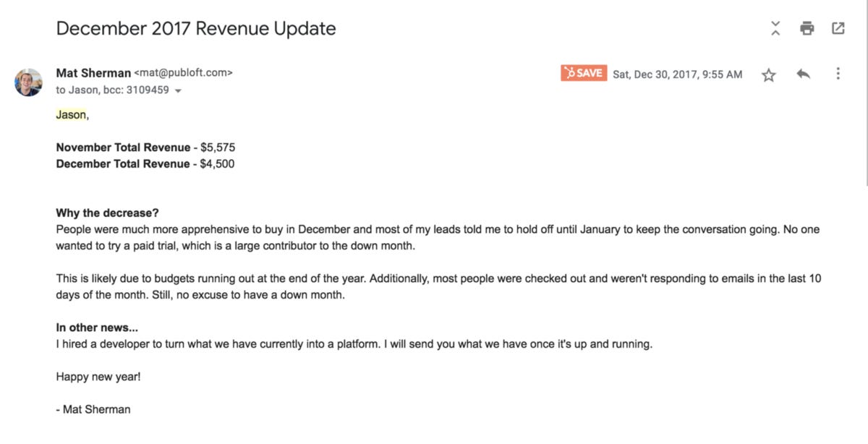
Task: Click the 'to Jason, bcc' recipient line
Action: point(112,90)
